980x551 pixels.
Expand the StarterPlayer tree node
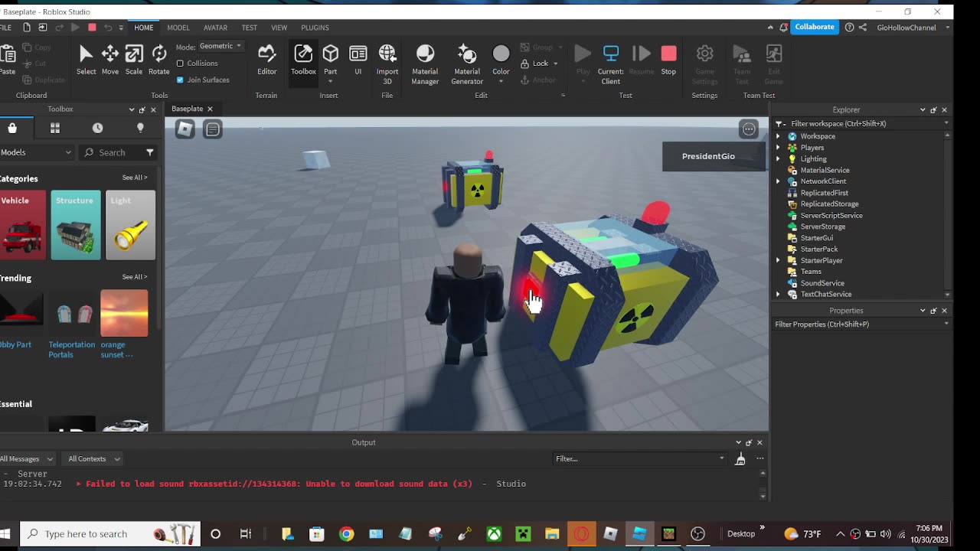click(x=779, y=261)
